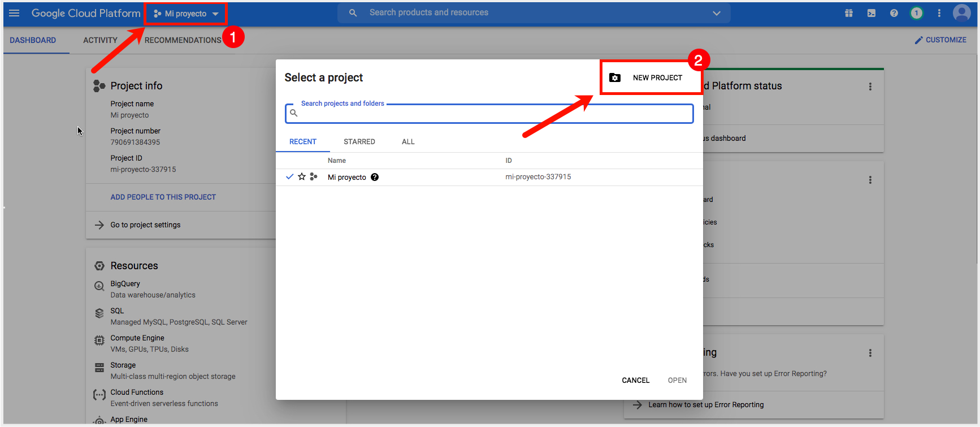Select the Mi proyecto row name
This screenshot has height=427, width=980.
(x=347, y=177)
